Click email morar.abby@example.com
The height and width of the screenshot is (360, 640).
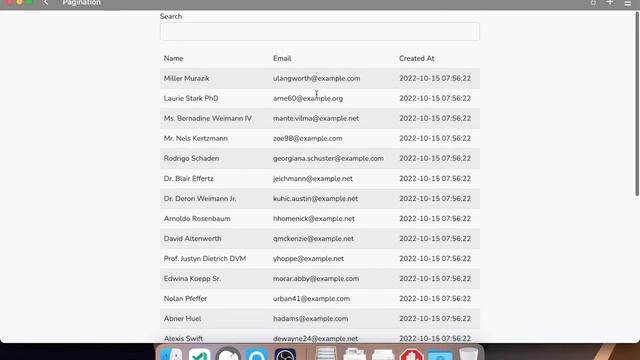316,278
